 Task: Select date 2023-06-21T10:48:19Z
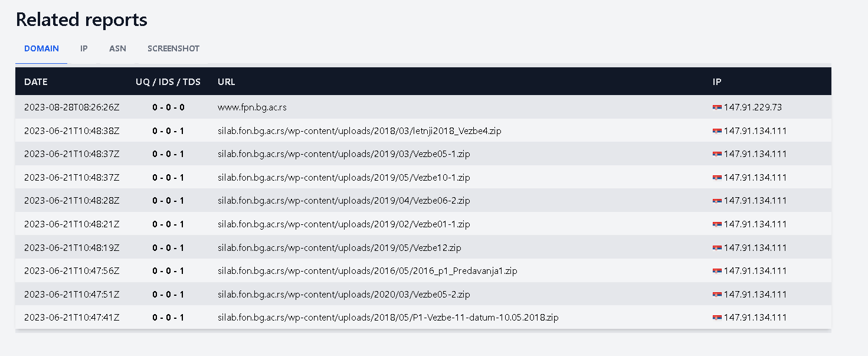pos(72,248)
